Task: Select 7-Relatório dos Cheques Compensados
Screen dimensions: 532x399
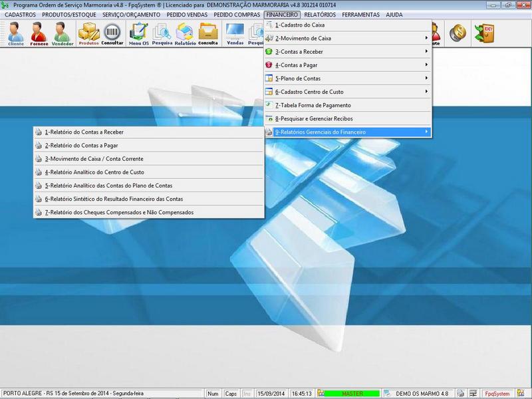Action: pos(149,212)
